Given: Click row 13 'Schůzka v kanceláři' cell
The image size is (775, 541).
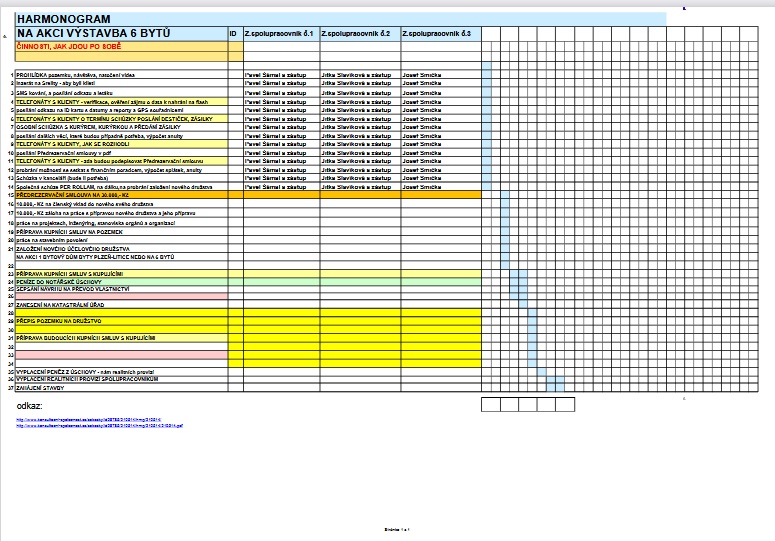Looking at the screenshot, I should tap(122, 178).
